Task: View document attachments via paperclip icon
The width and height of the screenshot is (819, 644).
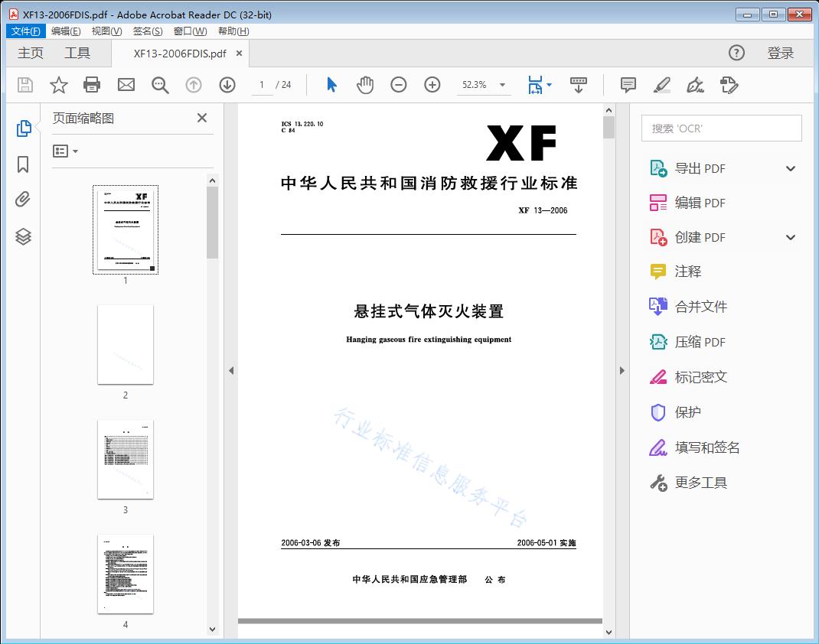Action: tap(23, 199)
